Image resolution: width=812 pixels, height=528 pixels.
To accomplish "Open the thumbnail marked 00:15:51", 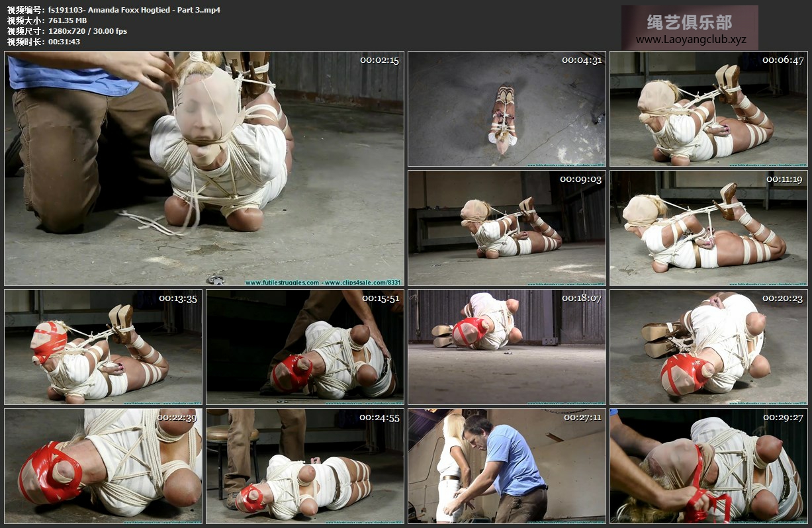I will [304, 347].
